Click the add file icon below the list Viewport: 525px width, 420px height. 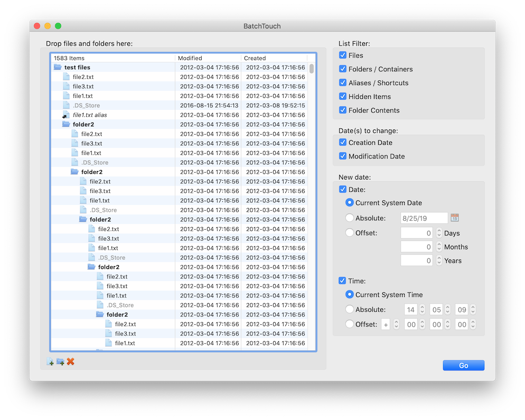pos(50,362)
